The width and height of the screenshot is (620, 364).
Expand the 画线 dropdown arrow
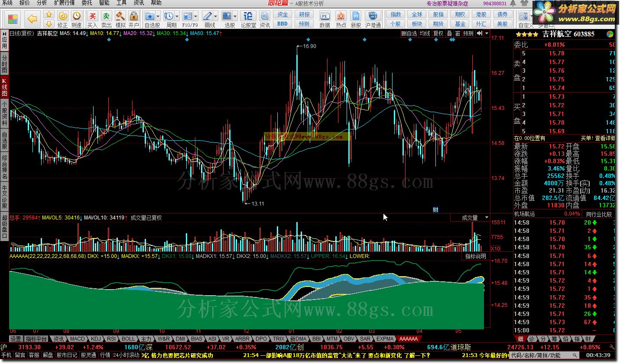point(215,16)
